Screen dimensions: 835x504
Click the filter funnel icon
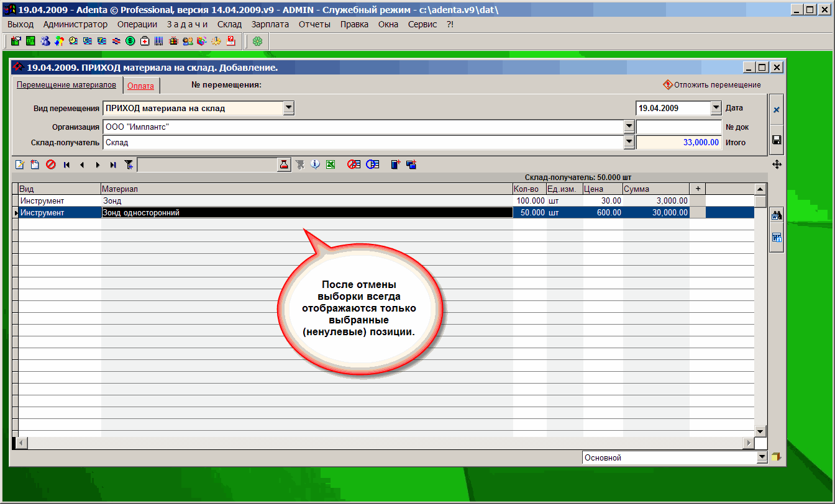coord(129,164)
